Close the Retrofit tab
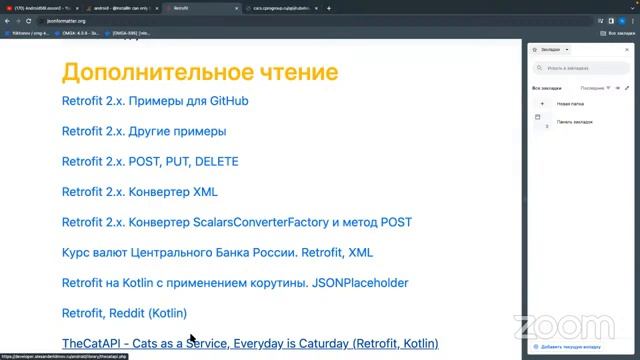Viewport: 640px width, 360px height. click(x=236, y=8)
